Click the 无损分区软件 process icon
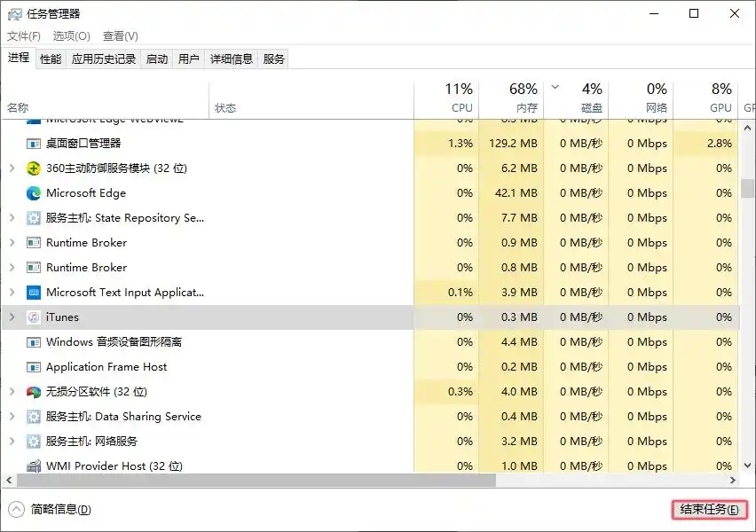Screen dimensions: 756x532 tap(33, 392)
